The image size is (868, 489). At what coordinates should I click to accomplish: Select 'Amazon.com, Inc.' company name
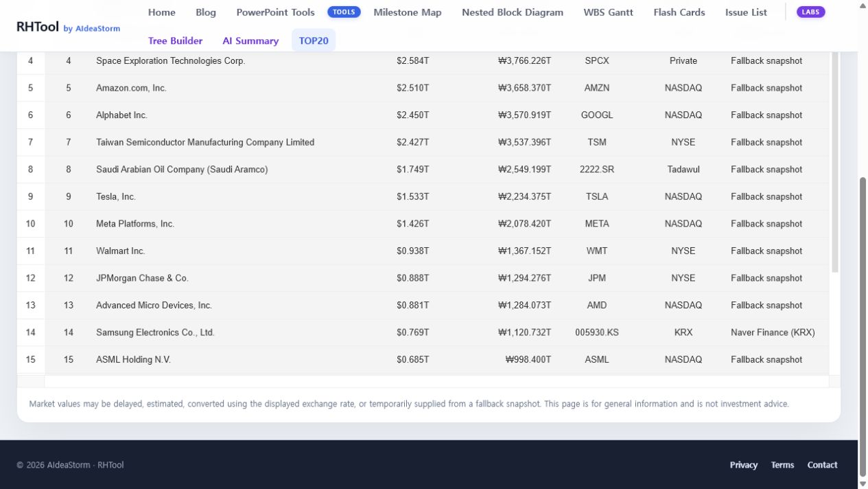pyautogui.click(x=131, y=88)
